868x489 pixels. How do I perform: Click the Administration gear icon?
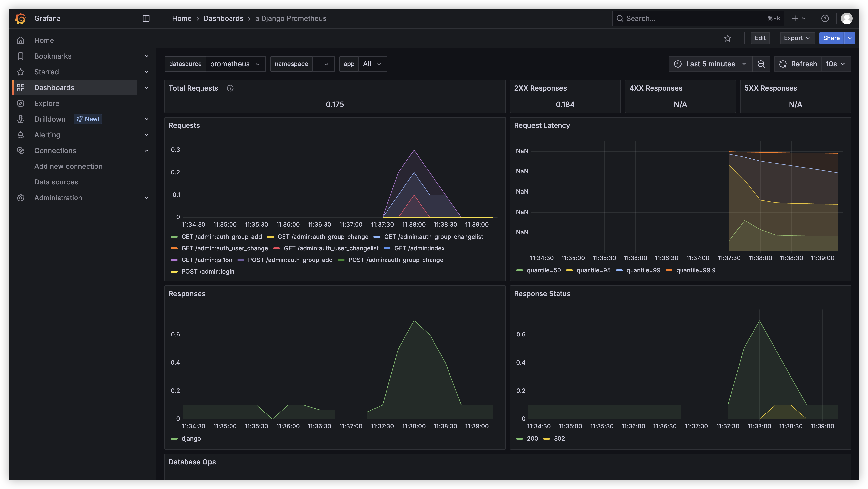click(21, 198)
